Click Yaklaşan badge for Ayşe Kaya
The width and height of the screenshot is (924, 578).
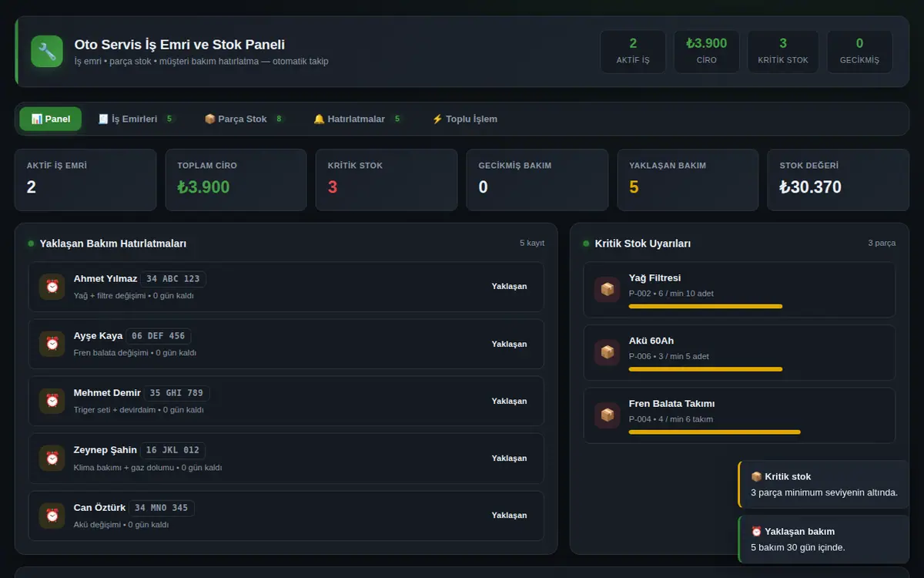coord(510,344)
